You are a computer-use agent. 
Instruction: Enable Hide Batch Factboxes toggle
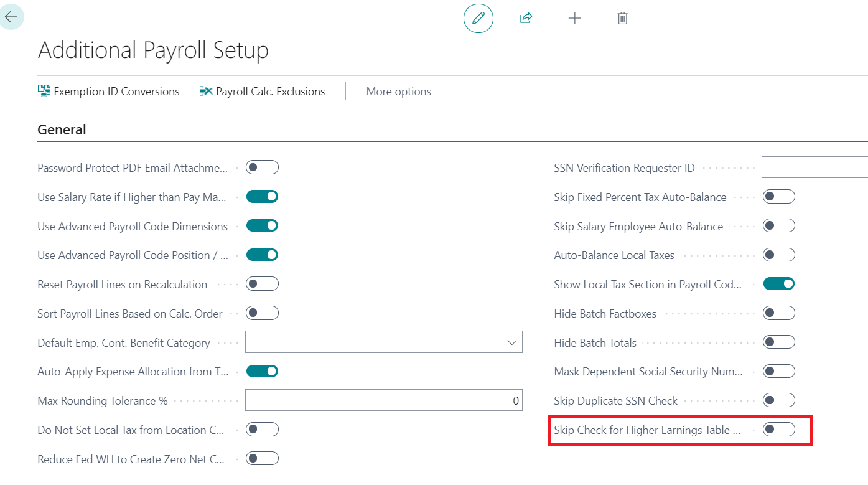click(x=779, y=313)
